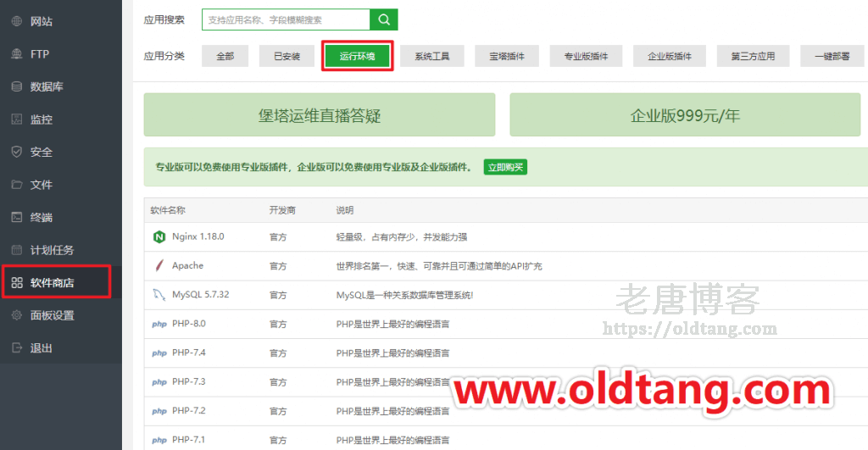Click the 企业版999元/年 banner
Screen dimensions: 868x450
(684, 115)
